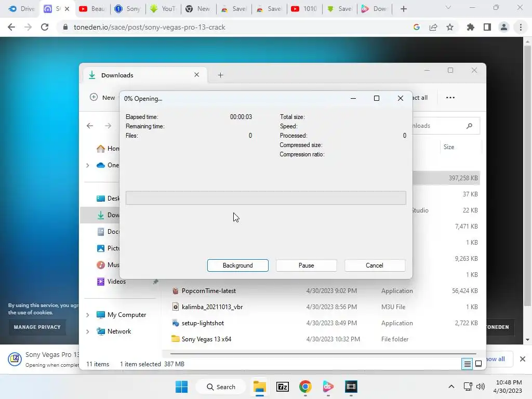Show hidden system tray icons
532x399 pixels.
451,387
